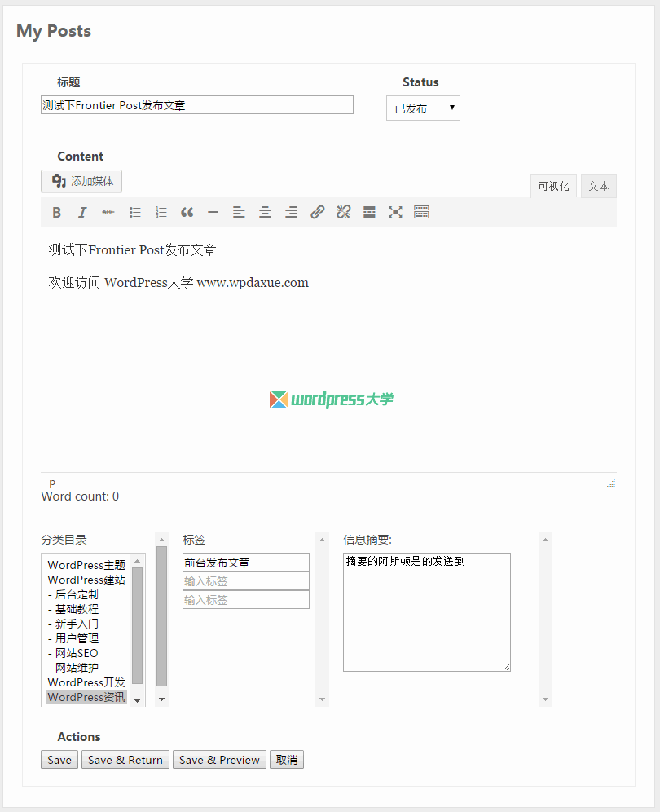Open fullscreen distraction-free mode

395,212
